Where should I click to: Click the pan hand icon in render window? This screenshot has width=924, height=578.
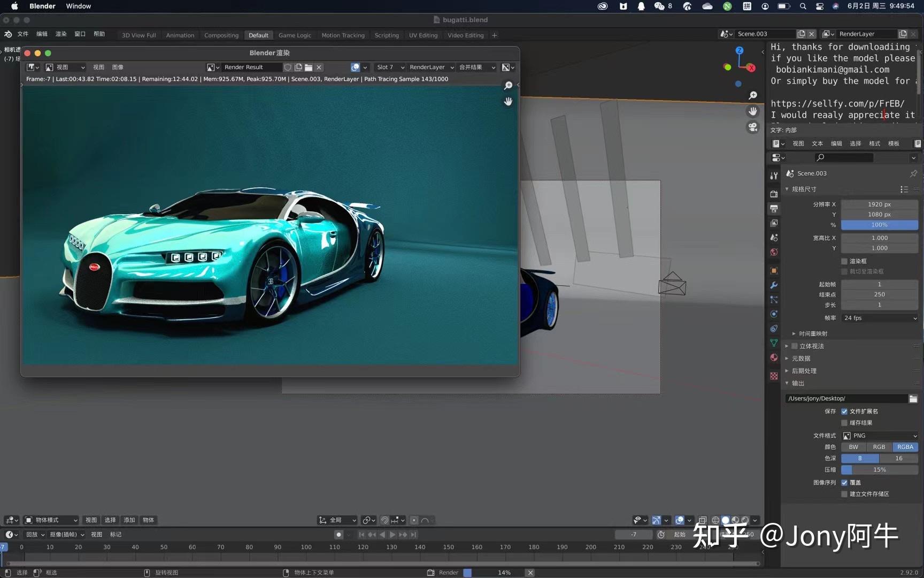tap(508, 101)
